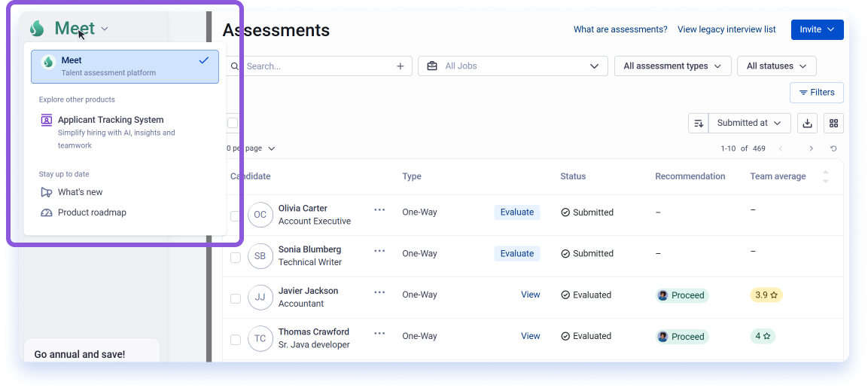The width and height of the screenshot is (868, 388).
Task: Click Evaluate for Sonia Blumberg
Action: [517, 253]
